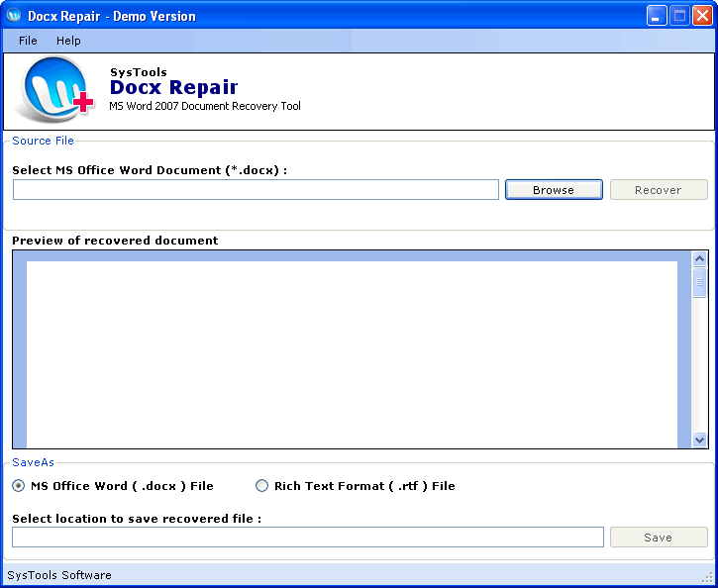Screen dimensions: 718x588
Task: Click the SysTools Software status bar label
Action: (59, 575)
